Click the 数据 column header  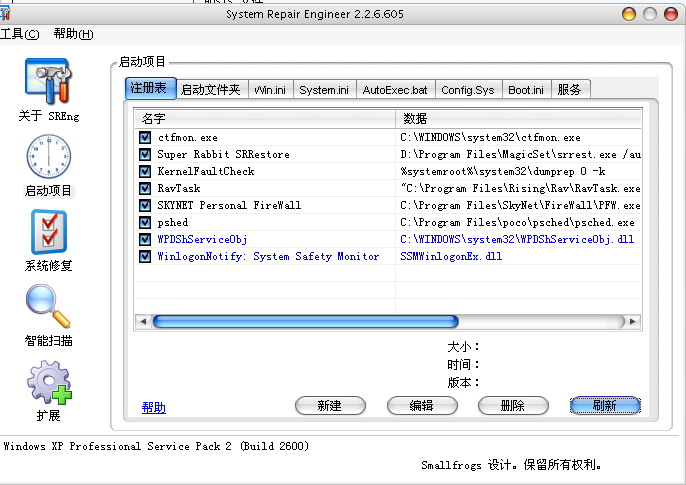coord(518,119)
